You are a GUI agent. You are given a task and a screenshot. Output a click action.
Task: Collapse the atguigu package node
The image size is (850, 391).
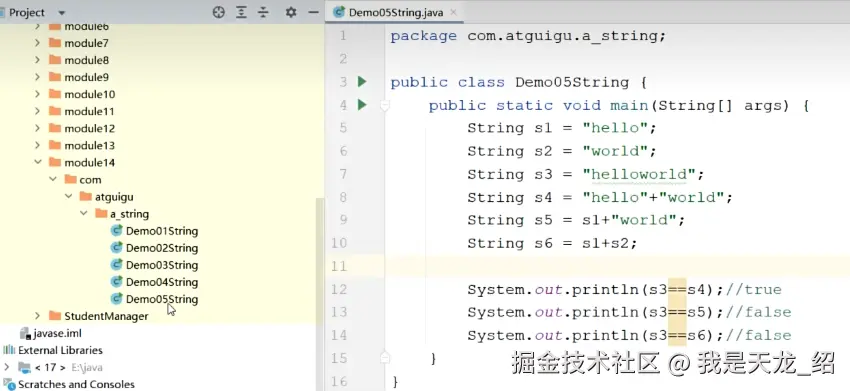pos(68,196)
